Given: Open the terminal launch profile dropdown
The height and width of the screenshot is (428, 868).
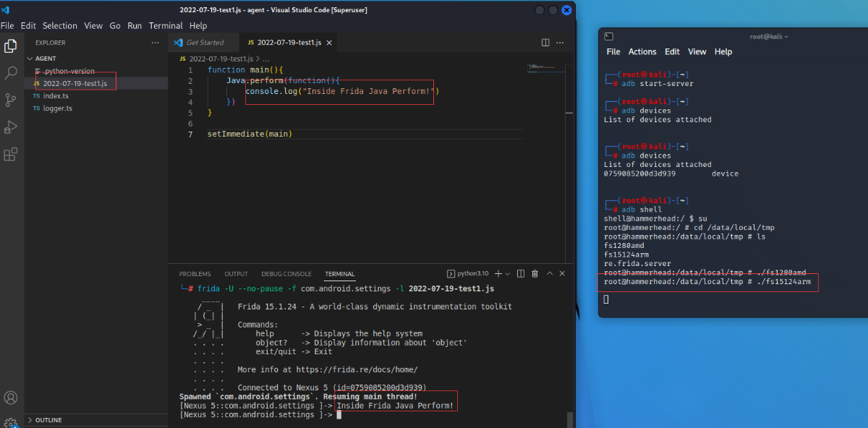Looking at the screenshot, I should coord(508,274).
